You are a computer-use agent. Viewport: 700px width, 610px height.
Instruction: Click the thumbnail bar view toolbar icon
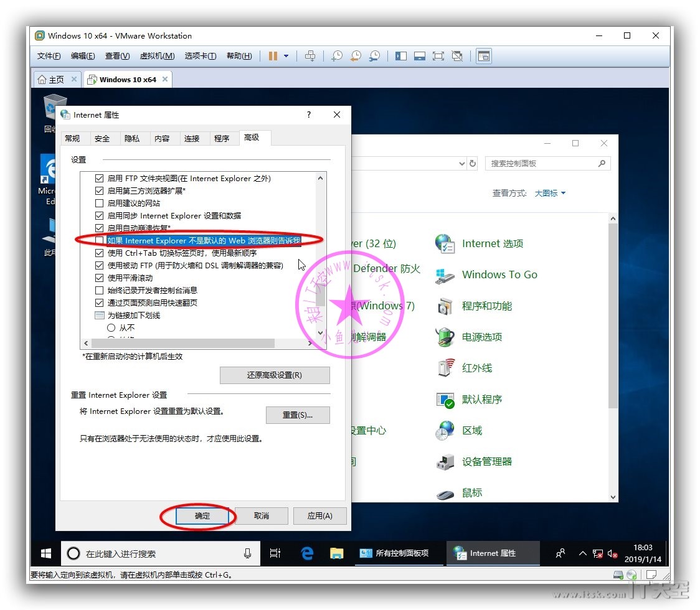420,56
